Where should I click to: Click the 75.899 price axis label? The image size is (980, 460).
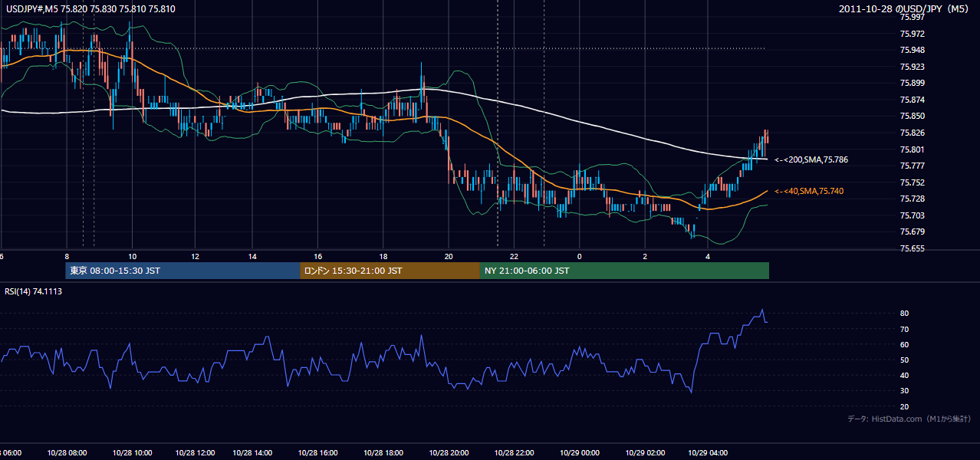click(913, 83)
